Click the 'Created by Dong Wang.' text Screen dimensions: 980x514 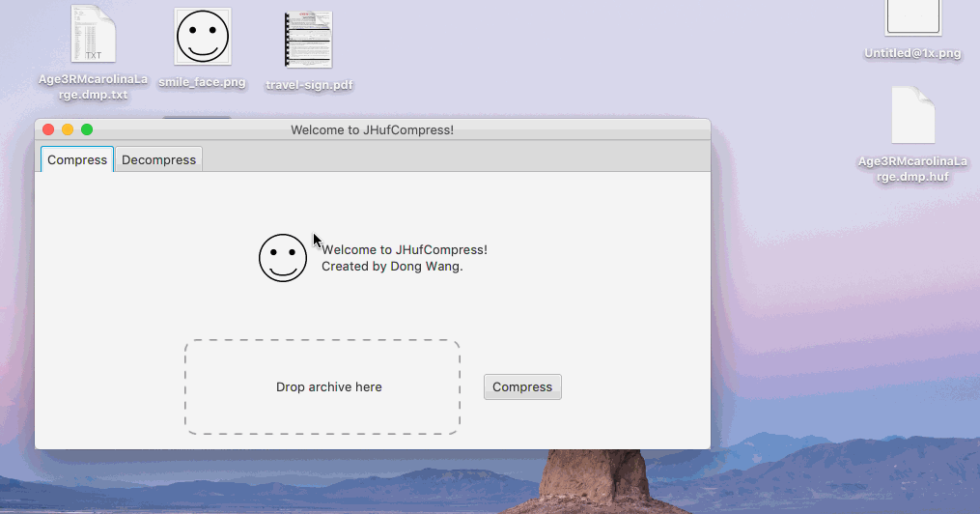392,267
